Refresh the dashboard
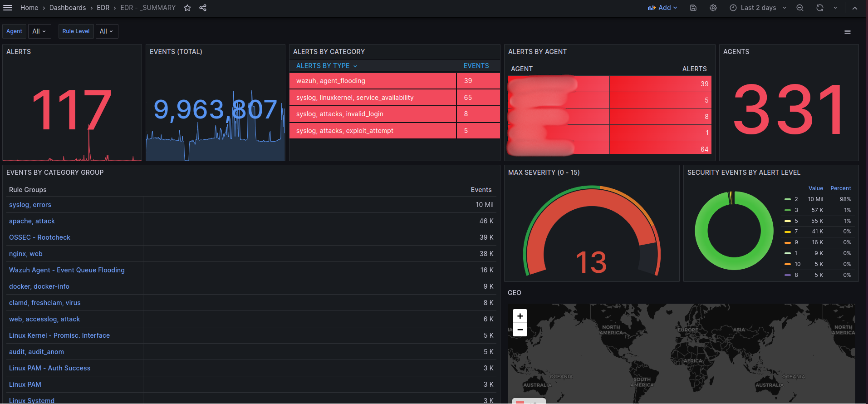Image resolution: width=868 pixels, height=404 pixels. tap(820, 8)
